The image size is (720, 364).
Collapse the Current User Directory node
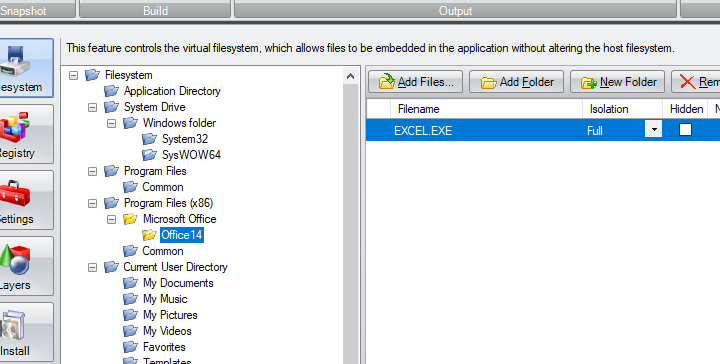click(92, 267)
